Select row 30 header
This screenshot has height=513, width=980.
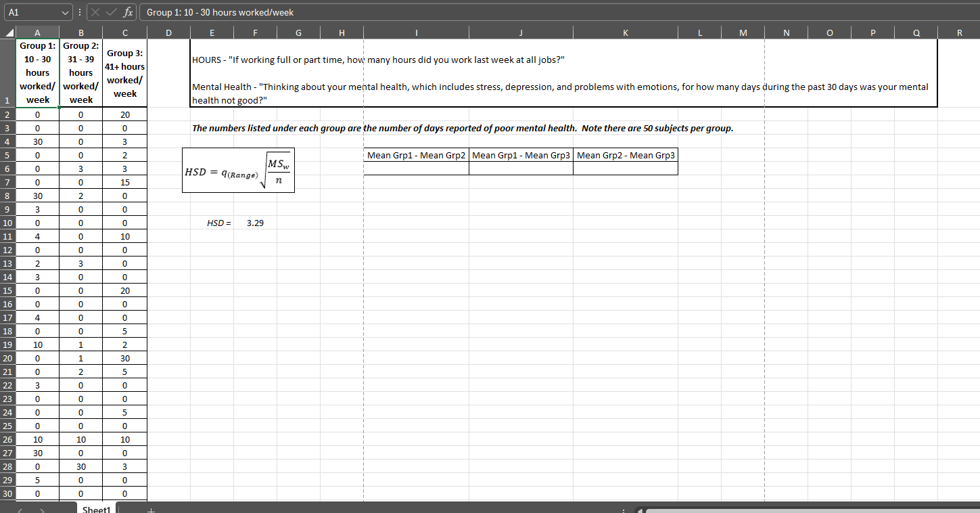[x=8, y=493]
